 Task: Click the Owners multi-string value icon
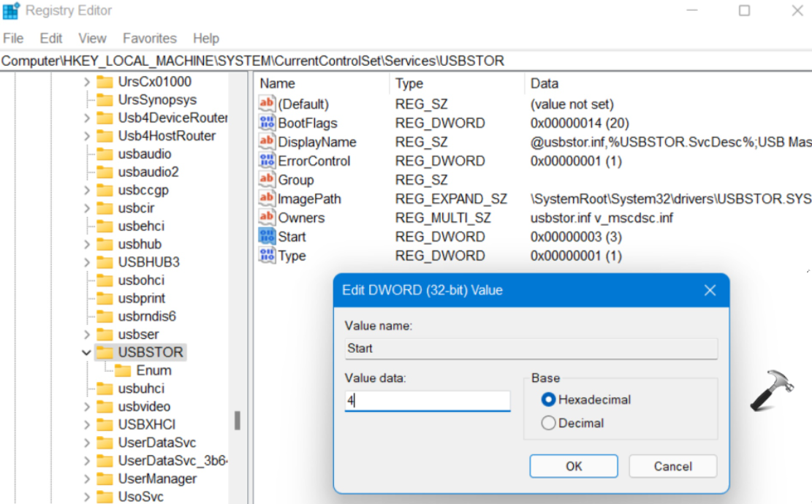coord(267,218)
